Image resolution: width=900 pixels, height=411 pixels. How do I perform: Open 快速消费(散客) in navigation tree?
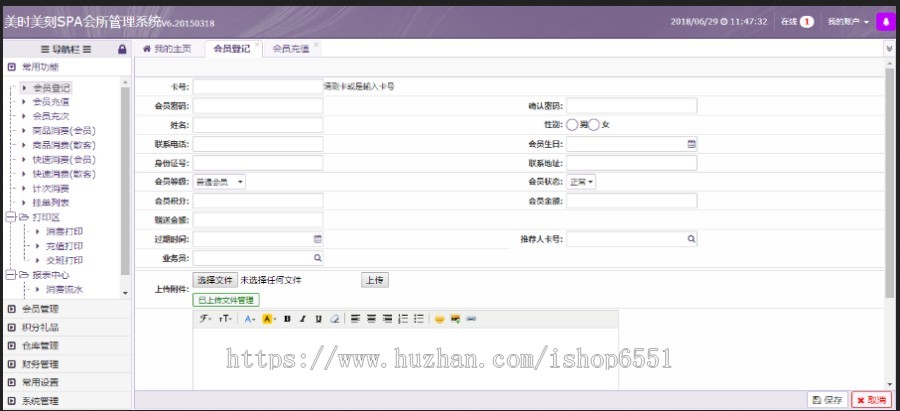coord(64,174)
